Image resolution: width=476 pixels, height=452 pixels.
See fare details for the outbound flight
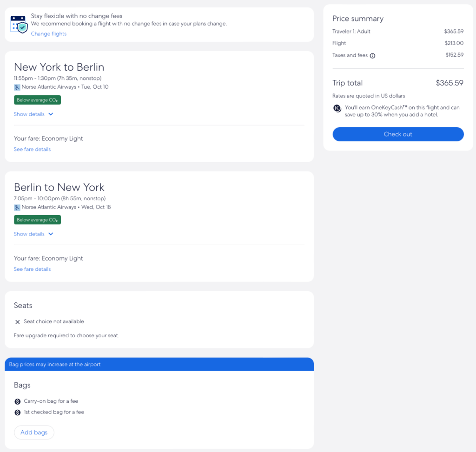coord(32,150)
